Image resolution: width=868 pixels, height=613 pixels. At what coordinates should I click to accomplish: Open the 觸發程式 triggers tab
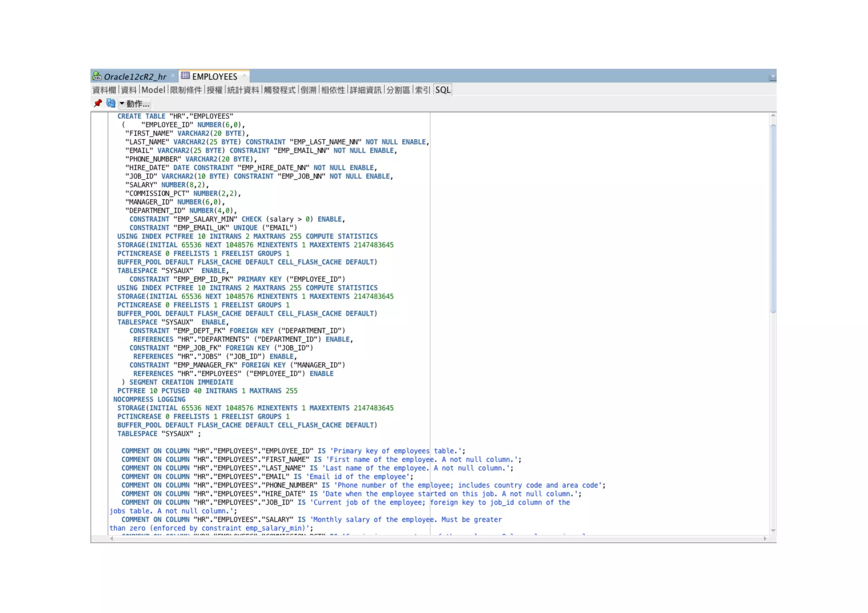tap(280, 90)
